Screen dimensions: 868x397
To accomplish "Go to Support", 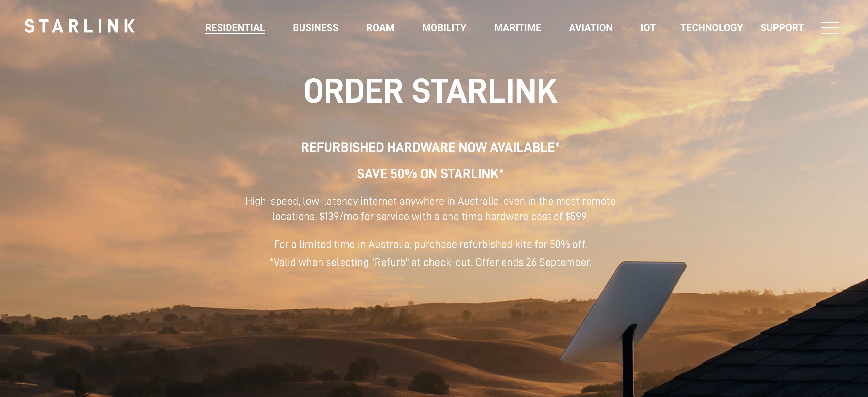I will (x=782, y=27).
